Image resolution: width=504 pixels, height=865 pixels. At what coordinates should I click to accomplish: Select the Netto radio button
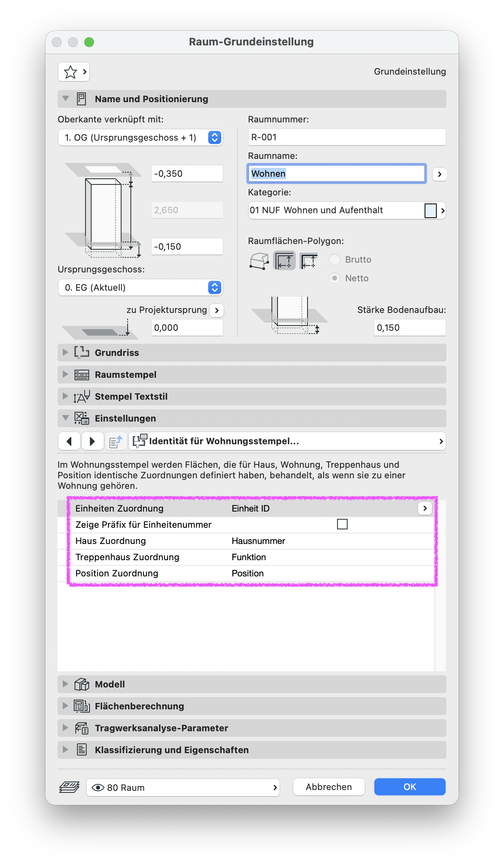click(335, 278)
